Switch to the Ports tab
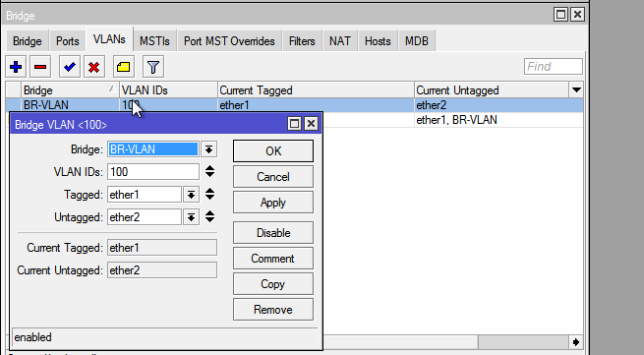Viewport: 644px width, 355px height. click(x=68, y=41)
